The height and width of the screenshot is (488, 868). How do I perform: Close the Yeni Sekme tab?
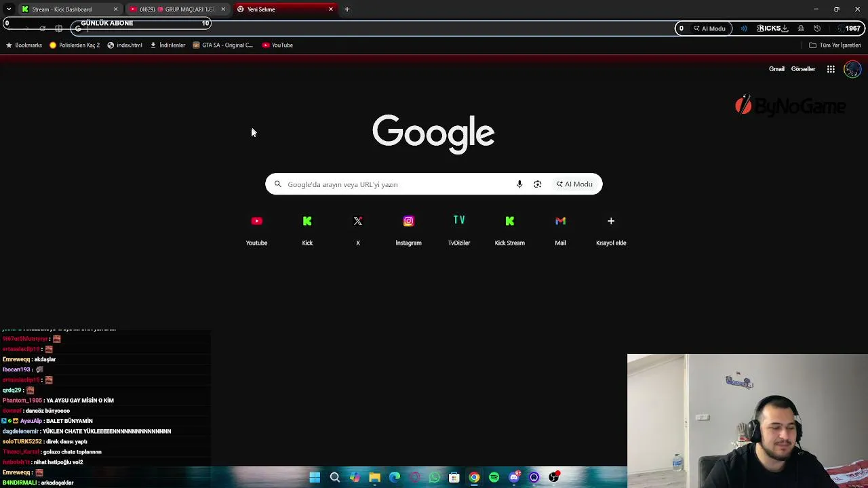[331, 9]
